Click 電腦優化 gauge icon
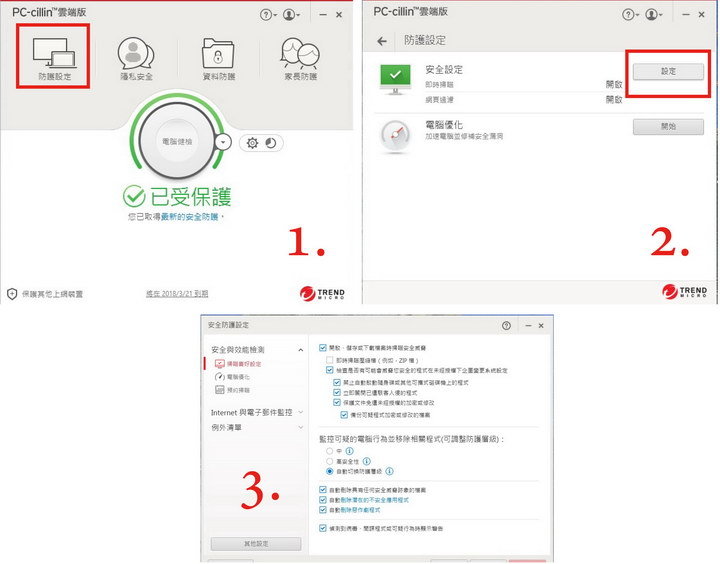The image size is (720, 564). click(395, 135)
